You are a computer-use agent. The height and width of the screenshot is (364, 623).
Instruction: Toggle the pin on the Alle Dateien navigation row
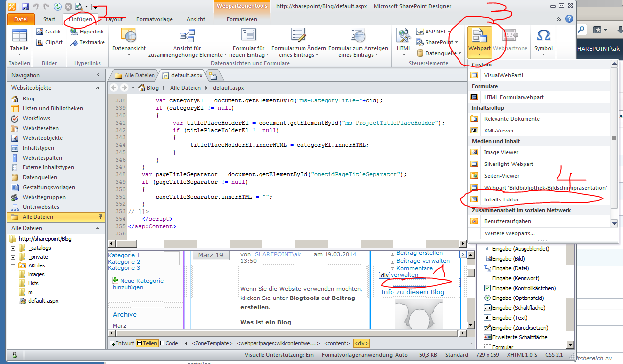click(x=101, y=217)
